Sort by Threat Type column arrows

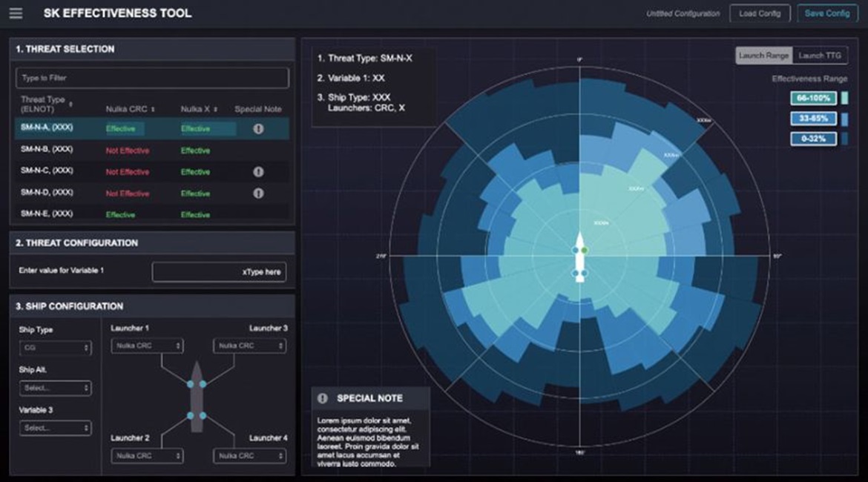click(71, 104)
